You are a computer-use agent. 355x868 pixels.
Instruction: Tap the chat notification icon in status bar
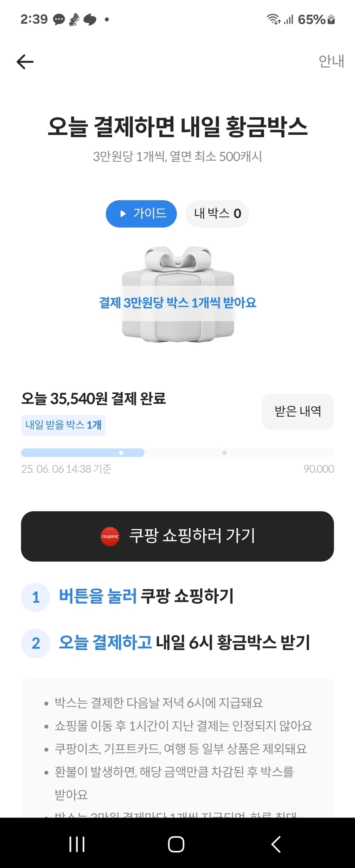coord(59,20)
